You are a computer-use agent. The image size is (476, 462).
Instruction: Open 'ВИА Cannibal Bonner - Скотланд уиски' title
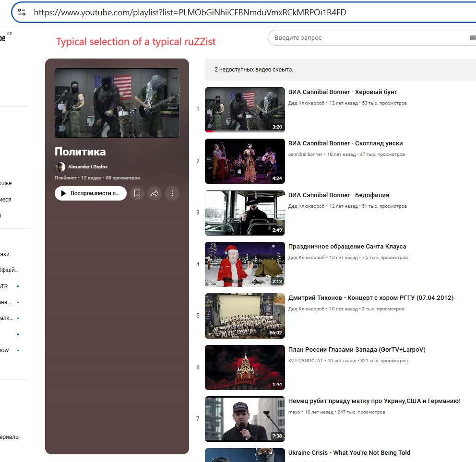click(345, 143)
